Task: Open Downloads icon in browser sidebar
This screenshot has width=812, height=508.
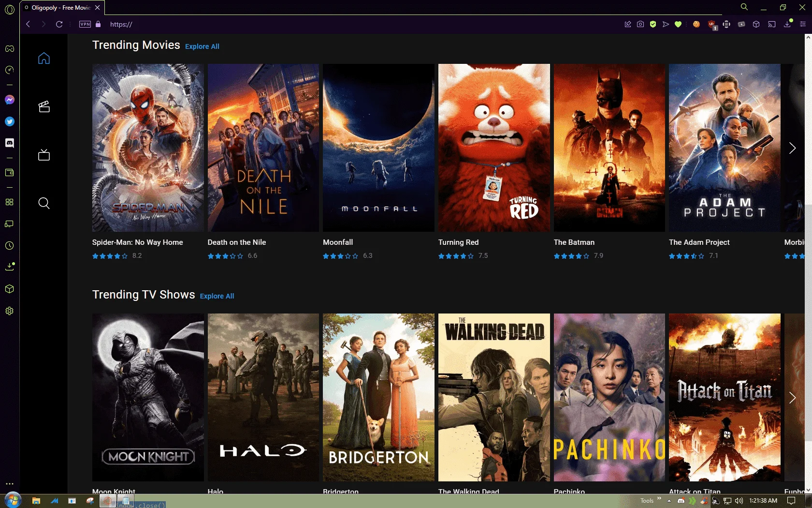Action: tap(10, 266)
